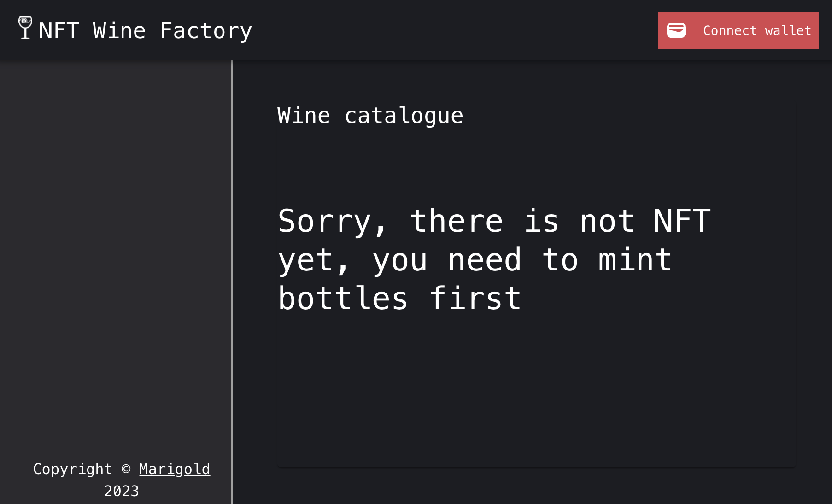Click the word "Wine" in the app title

[x=119, y=31]
